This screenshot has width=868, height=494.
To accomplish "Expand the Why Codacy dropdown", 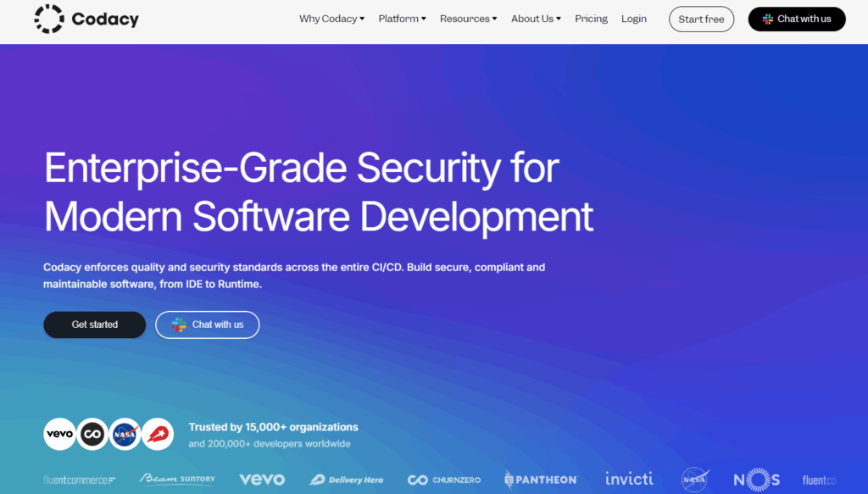I will [331, 18].
